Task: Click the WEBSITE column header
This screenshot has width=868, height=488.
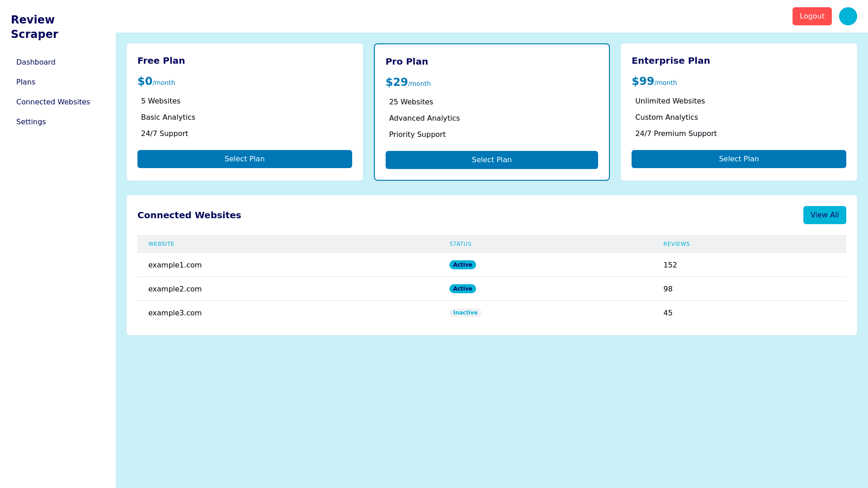Action: tap(161, 244)
